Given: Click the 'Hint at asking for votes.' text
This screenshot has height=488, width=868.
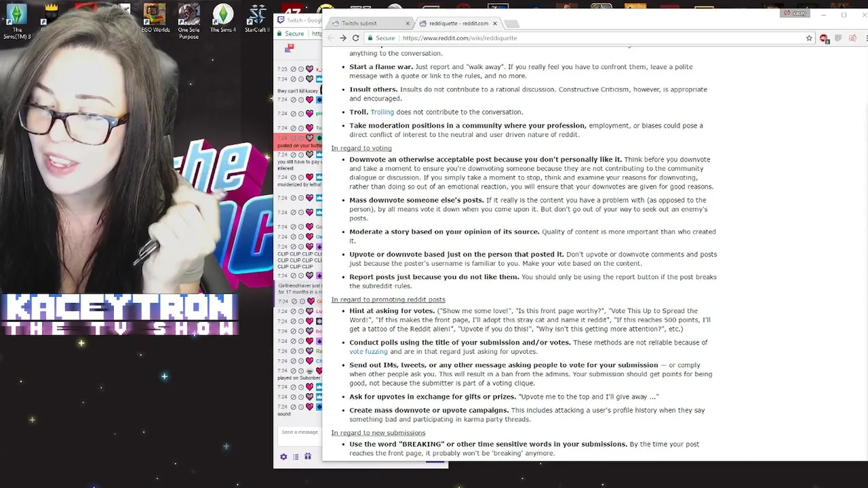Looking at the screenshot, I should point(392,311).
